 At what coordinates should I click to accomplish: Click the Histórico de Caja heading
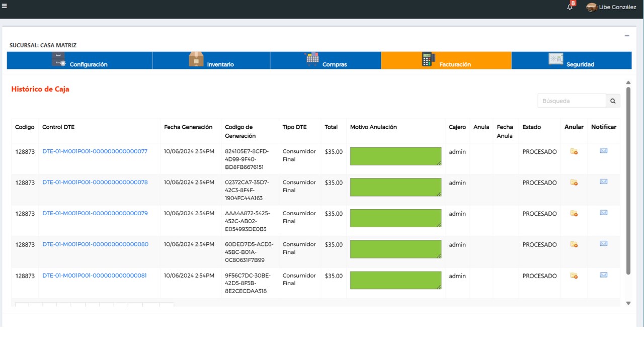pyautogui.click(x=40, y=89)
